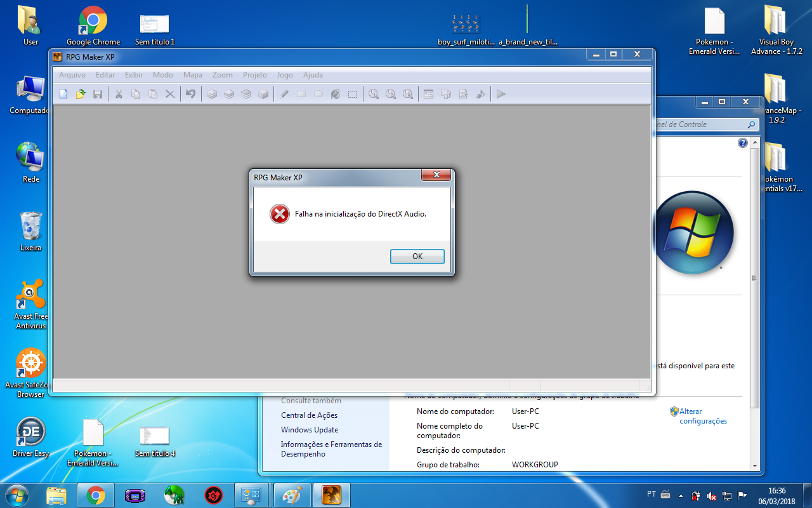Screen dimensions: 812x508
Task: Click OK in the DirectX Audio error dialog
Action: tap(417, 257)
